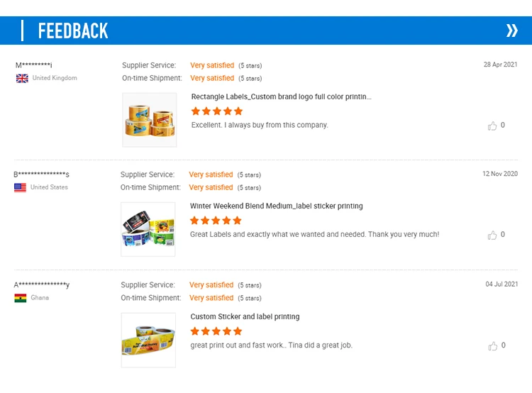Click reviewer name M*********i
The height and width of the screenshot is (393, 532).
click(34, 65)
